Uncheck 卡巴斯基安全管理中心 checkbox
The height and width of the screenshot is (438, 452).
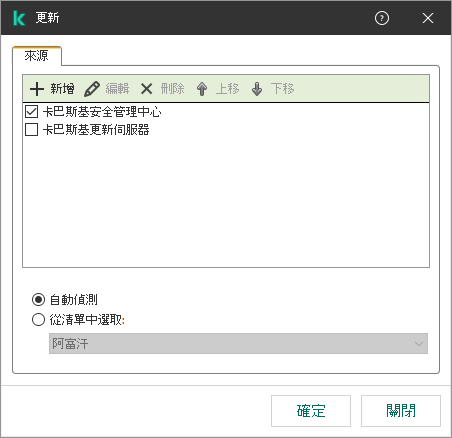[31, 111]
